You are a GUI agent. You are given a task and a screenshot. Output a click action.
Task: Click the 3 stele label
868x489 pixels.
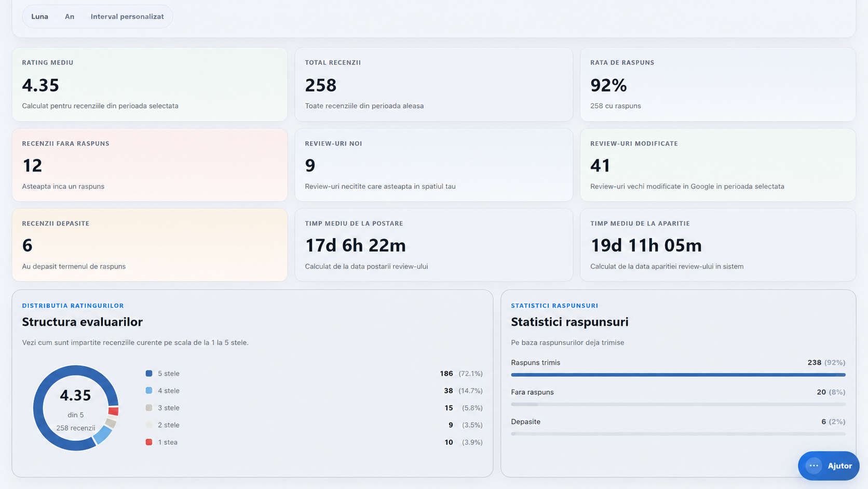coord(169,408)
